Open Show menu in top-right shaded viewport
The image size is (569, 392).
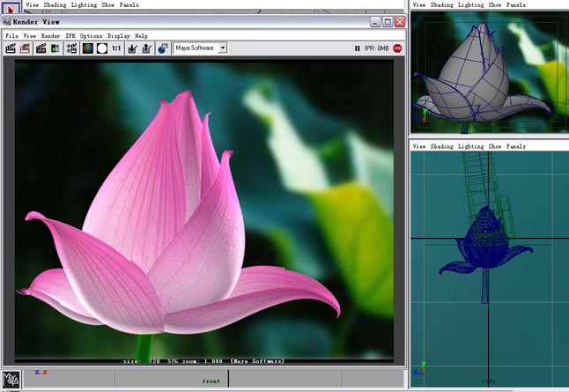[495, 4]
